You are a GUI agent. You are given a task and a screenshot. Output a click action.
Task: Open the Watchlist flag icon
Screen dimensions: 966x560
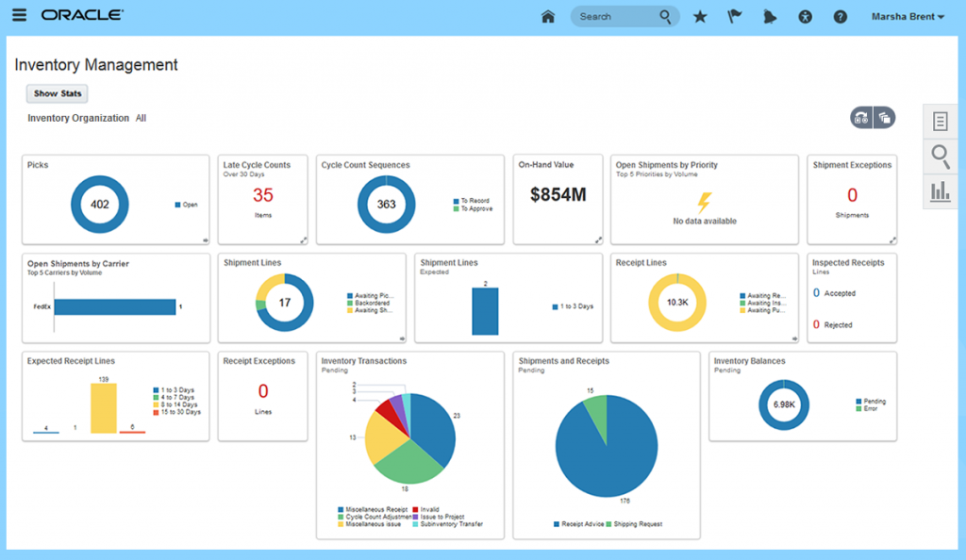(734, 16)
